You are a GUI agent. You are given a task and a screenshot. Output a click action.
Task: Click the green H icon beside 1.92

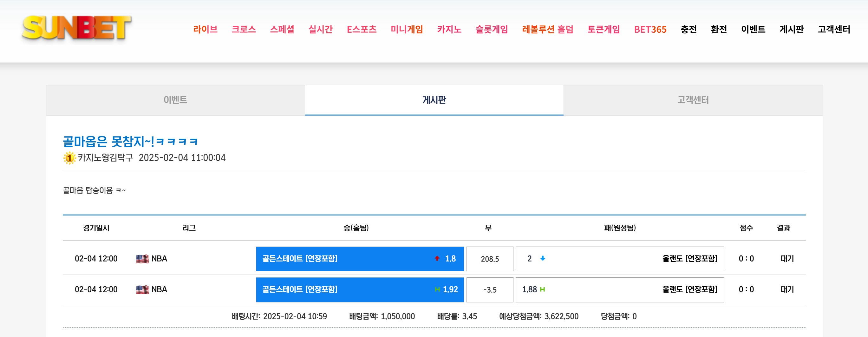tap(437, 289)
